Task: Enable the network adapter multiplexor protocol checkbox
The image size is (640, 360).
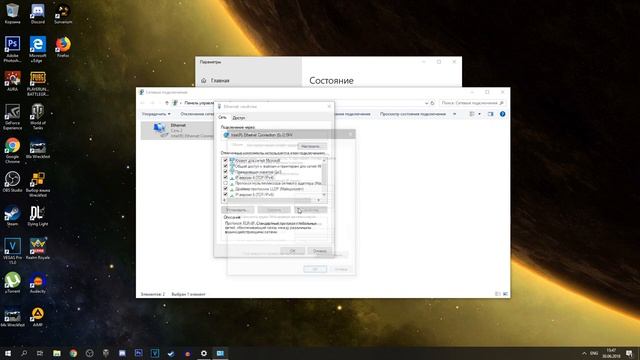Action: [225, 183]
